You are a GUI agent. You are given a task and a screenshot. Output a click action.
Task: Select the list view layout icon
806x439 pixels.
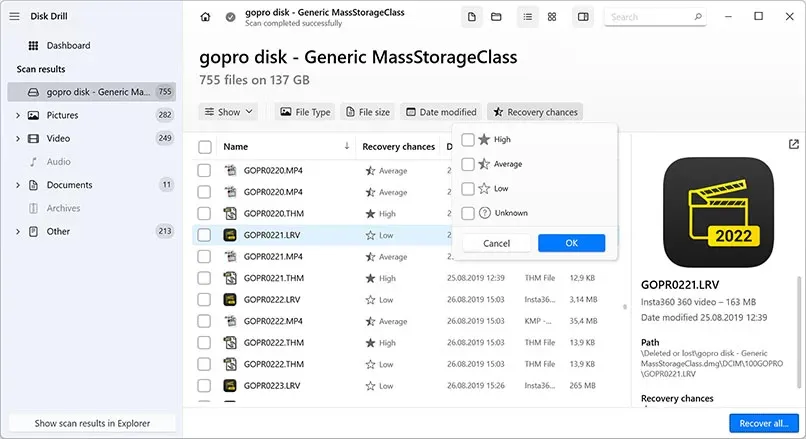pyautogui.click(x=526, y=17)
